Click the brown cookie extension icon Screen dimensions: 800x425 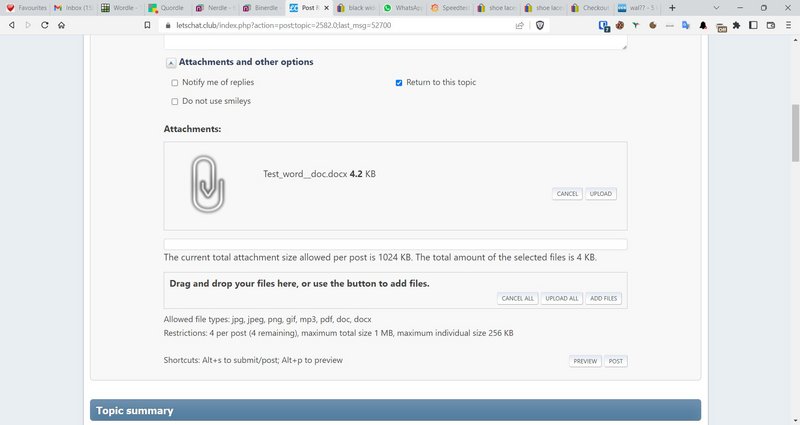coord(653,25)
